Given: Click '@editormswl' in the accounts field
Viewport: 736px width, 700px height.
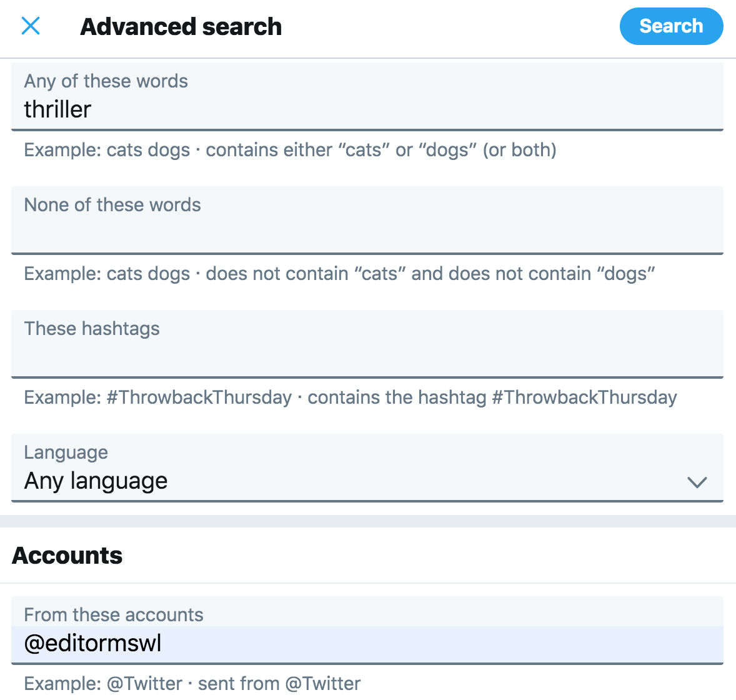Looking at the screenshot, I should click(x=92, y=643).
